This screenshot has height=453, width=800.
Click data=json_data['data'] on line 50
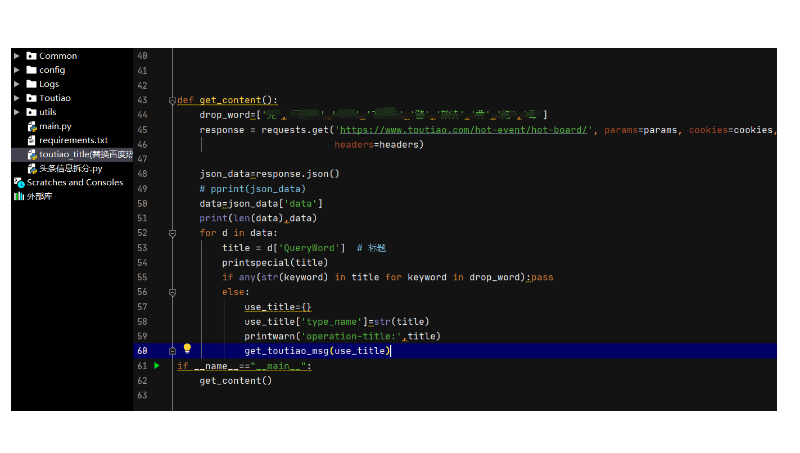click(x=261, y=204)
